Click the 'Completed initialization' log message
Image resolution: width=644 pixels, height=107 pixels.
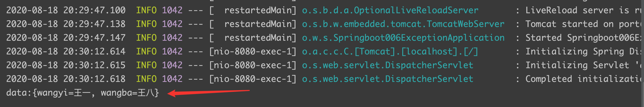(x=582, y=79)
